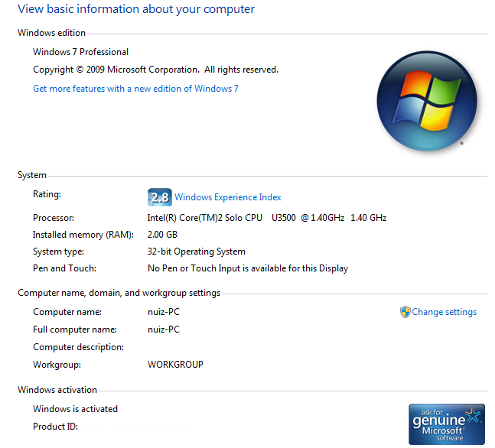Screen dimensions: 495x448
Task: Click the Processor label
Action: (54, 218)
